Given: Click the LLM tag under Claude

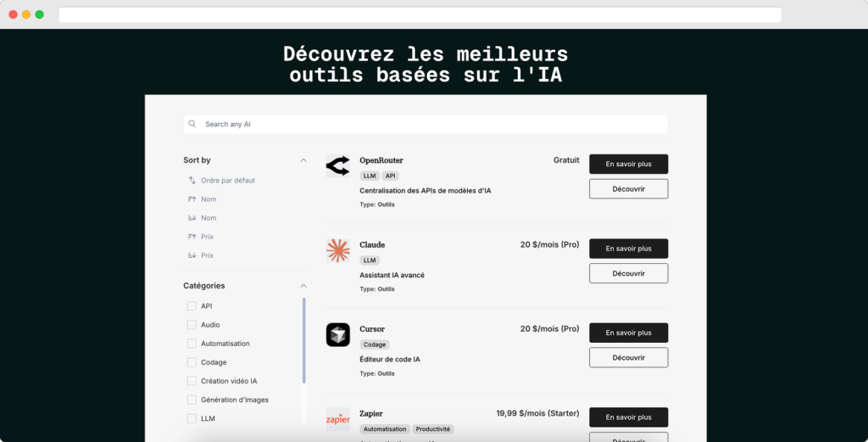Looking at the screenshot, I should pos(370,260).
